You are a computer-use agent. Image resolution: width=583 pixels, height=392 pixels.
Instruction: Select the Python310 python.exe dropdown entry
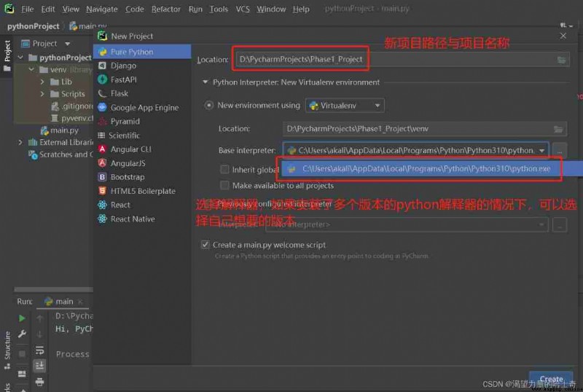coord(432,169)
